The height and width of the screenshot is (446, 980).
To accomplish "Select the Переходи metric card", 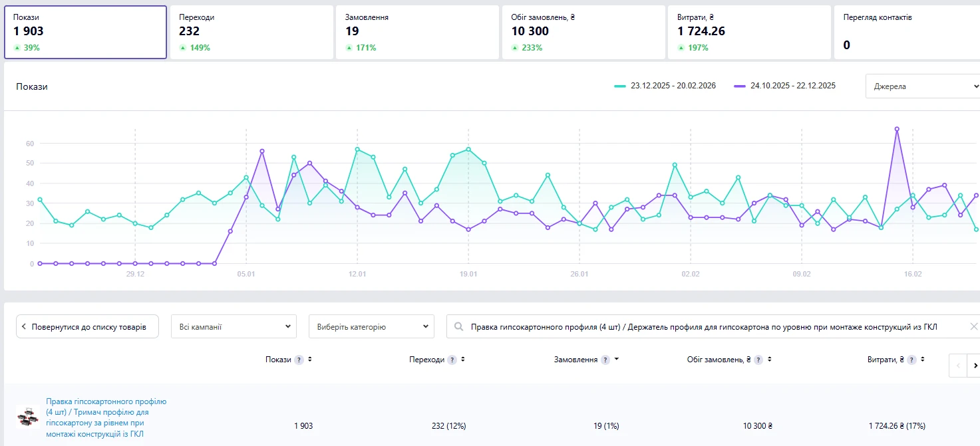I will click(x=251, y=33).
